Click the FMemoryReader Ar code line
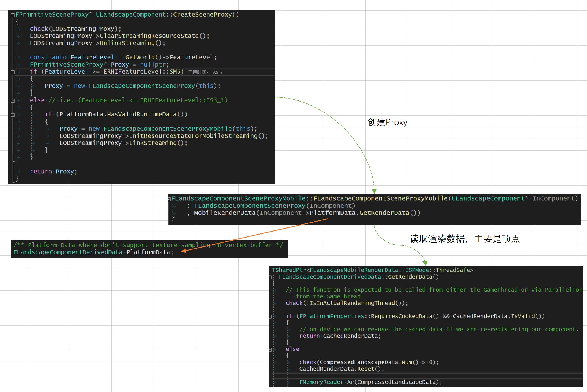 [371, 382]
